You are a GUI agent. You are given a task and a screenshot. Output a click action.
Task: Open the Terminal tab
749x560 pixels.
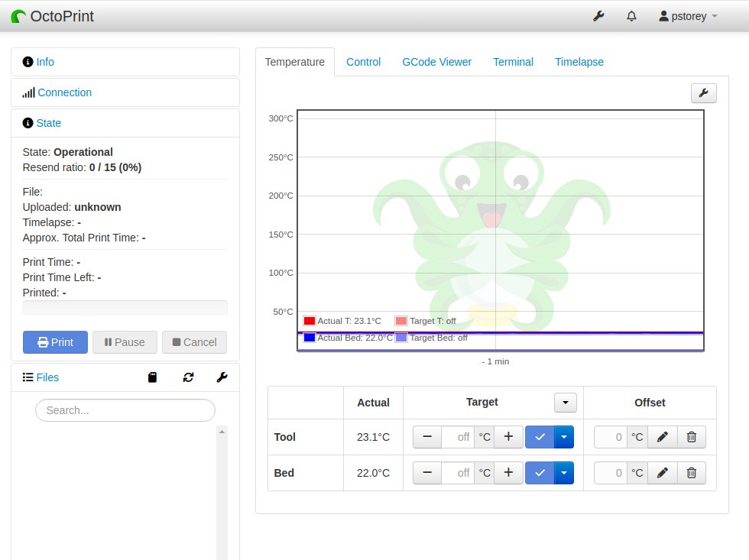click(513, 62)
